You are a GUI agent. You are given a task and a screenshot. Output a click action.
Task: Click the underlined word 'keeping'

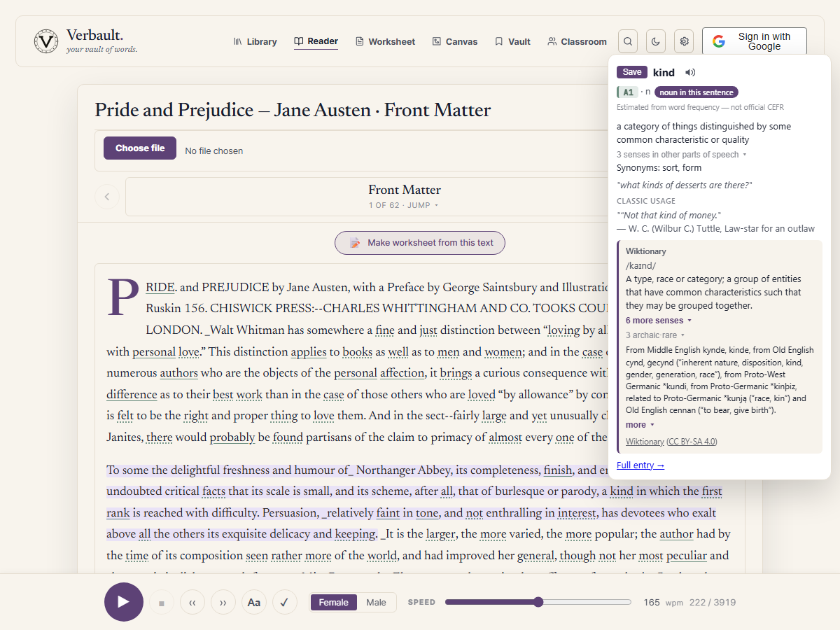click(x=356, y=534)
